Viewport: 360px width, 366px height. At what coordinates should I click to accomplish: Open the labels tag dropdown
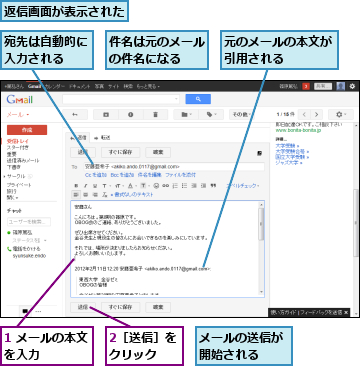pyautogui.click(x=211, y=114)
